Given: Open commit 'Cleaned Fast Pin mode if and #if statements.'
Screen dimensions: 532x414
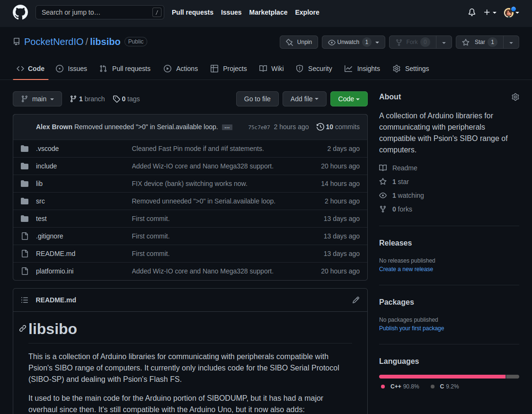Looking at the screenshot, I should pyautogui.click(x=197, y=149).
